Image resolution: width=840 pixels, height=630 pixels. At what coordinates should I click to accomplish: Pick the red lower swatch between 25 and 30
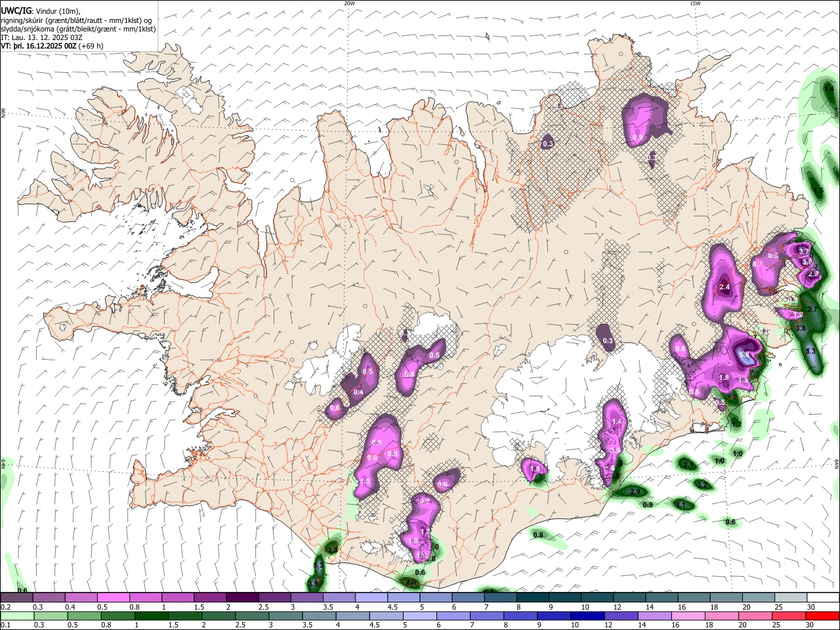click(x=789, y=616)
